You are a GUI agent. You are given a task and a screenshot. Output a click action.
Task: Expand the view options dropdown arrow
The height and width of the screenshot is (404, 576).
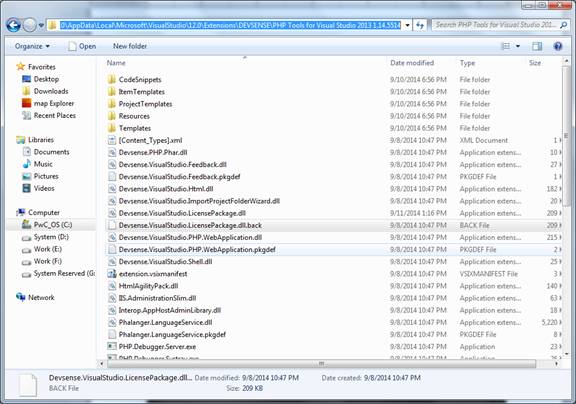point(518,46)
